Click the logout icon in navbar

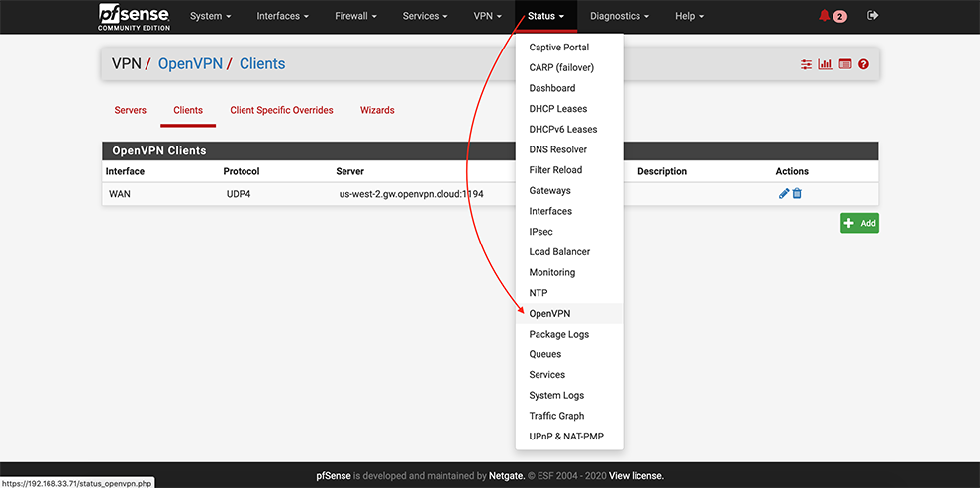pyautogui.click(x=872, y=16)
